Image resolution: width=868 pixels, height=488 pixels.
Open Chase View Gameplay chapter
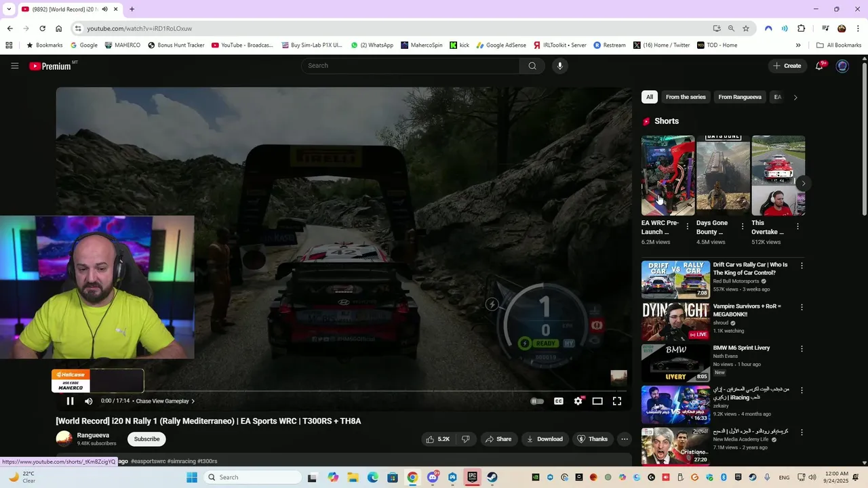coord(165,401)
